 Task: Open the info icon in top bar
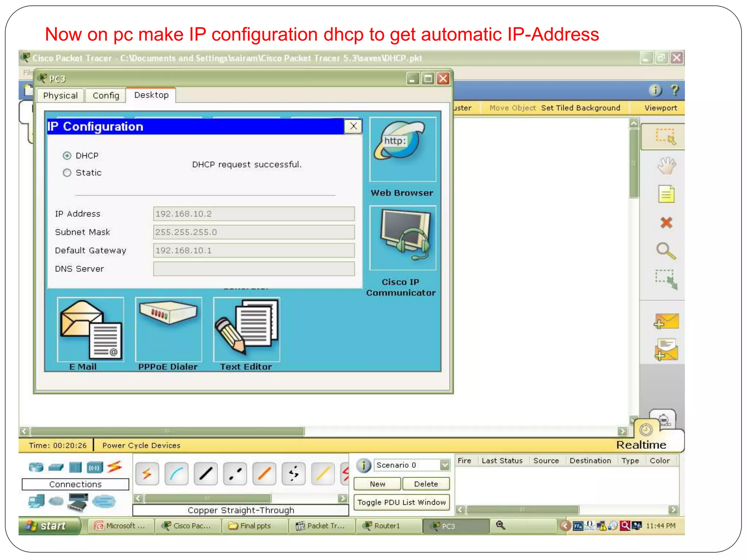pyautogui.click(x=655, y=90)
